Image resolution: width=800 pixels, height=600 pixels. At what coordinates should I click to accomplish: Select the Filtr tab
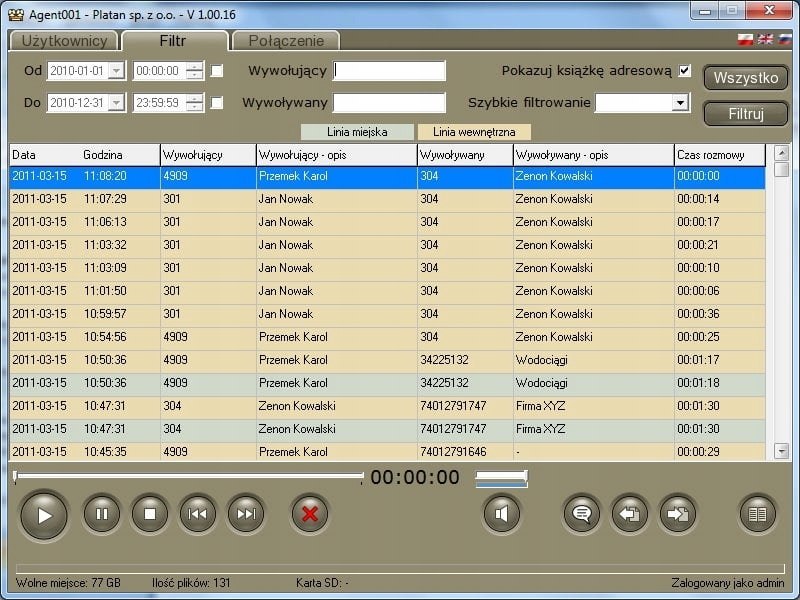pos(173,41)
